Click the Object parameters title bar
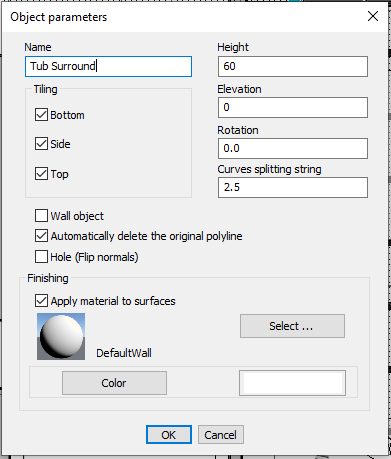The width and height of the screenshot is (391, 459). tap(183, 17)
